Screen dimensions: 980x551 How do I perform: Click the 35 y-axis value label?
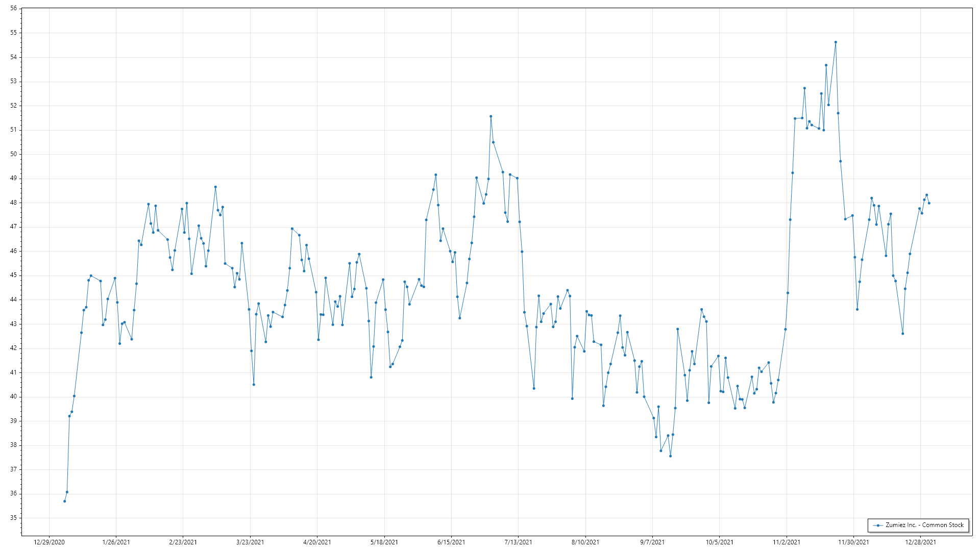coord(13,518)
